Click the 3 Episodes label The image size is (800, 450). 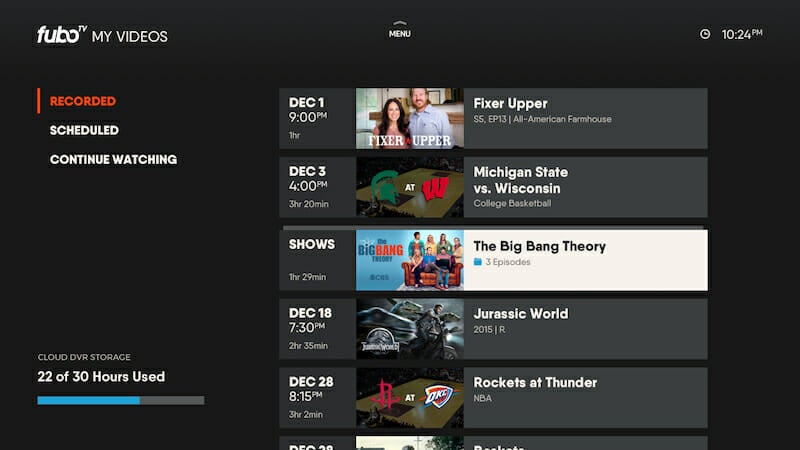[508, 262]
